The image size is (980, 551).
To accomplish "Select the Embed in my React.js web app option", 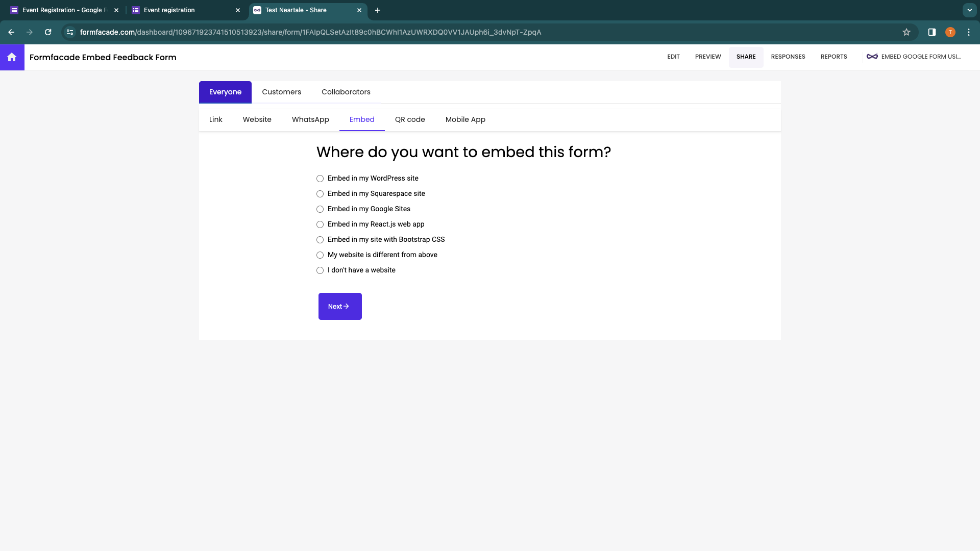I will point(321,224).
